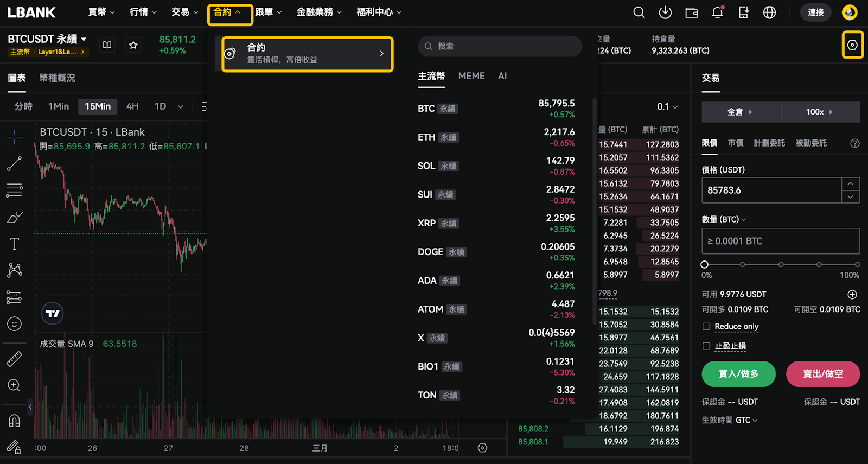Select the 被動委託 order tab
This screenshot has width=868, height=464.
click(811, 143)
